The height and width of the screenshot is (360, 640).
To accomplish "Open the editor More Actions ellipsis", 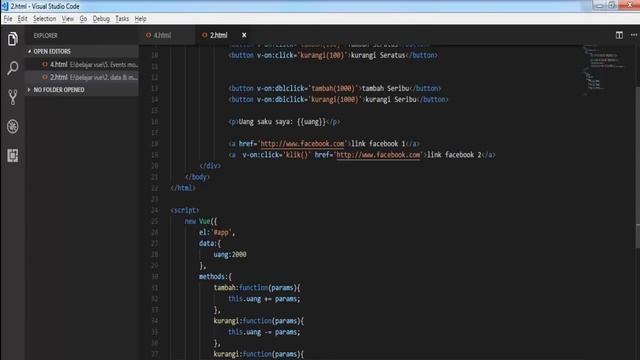I will (x=633, y=35).
